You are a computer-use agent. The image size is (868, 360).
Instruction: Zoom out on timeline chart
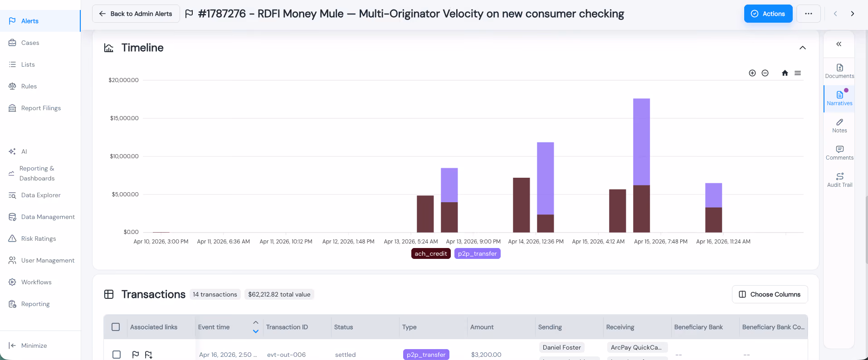[765, 73]
